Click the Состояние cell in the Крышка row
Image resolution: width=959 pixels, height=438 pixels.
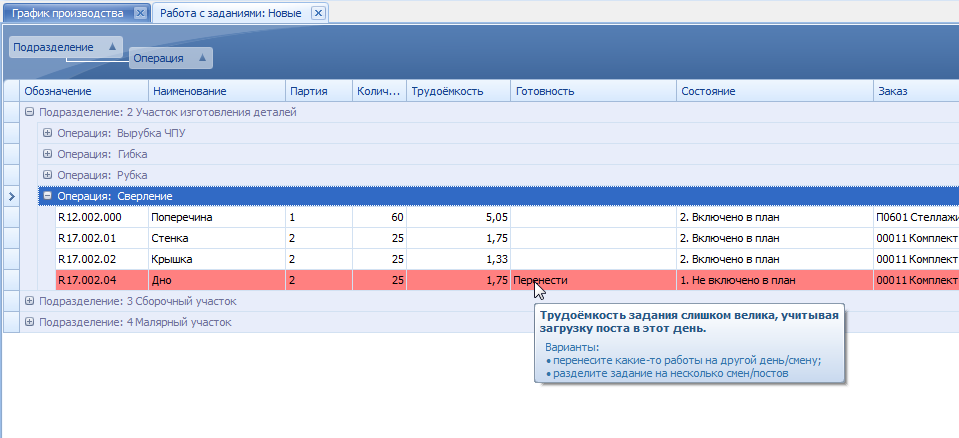[775, 259]
